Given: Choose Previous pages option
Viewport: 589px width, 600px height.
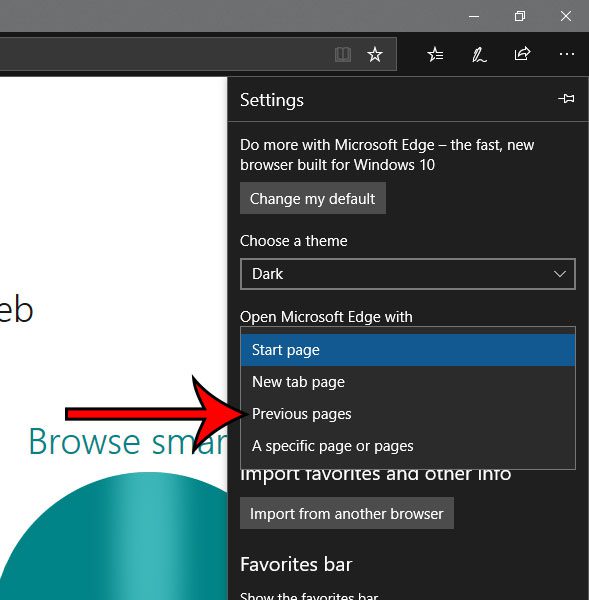Looking at the screenshot, I should (x=408, y=414).
